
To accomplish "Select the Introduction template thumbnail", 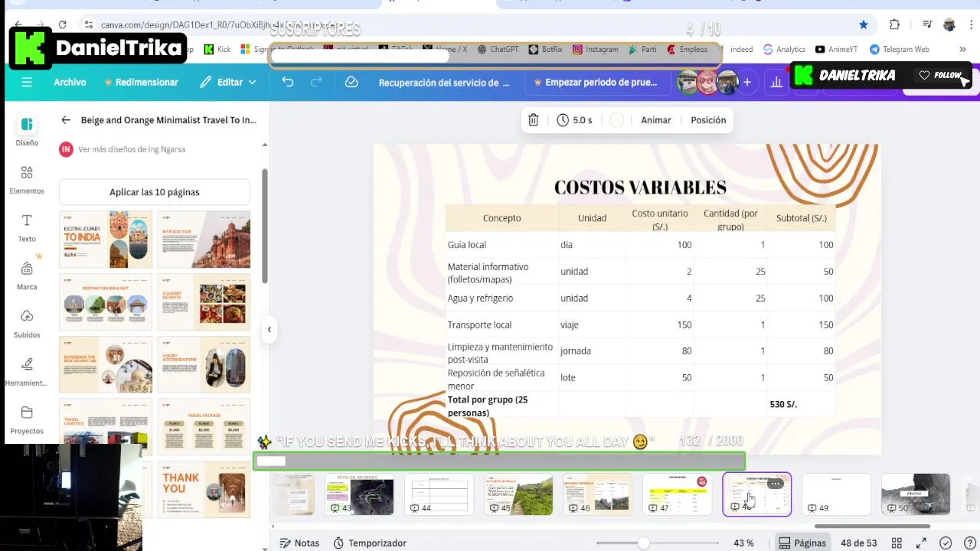I will pos(204,240).
